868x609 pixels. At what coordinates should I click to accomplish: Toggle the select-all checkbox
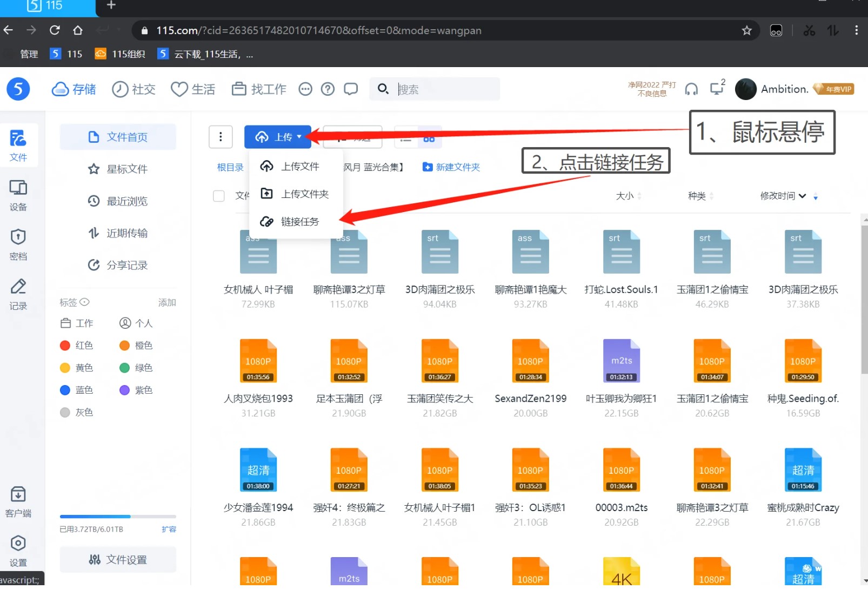click(x=219, y=196)
